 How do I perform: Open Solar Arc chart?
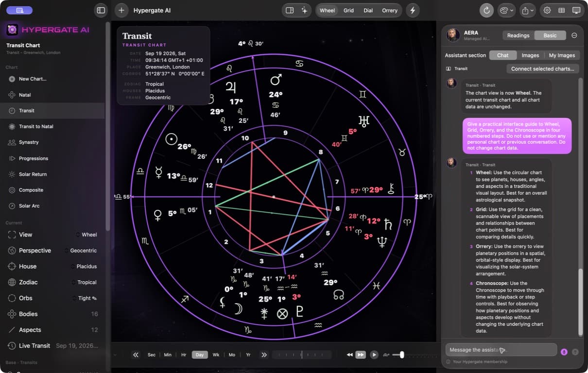pyautogui.click(x=52, y=206)
